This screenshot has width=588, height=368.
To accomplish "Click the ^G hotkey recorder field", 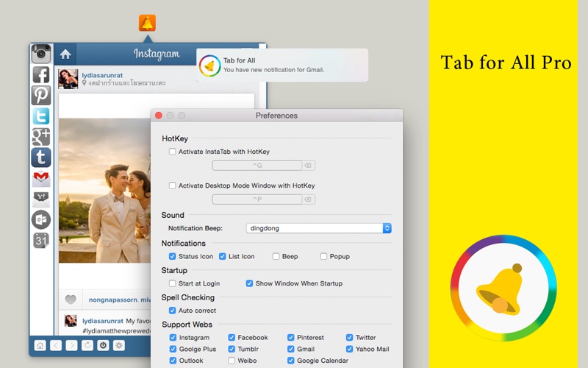I will pyautogui.click(x=257, y=165).
